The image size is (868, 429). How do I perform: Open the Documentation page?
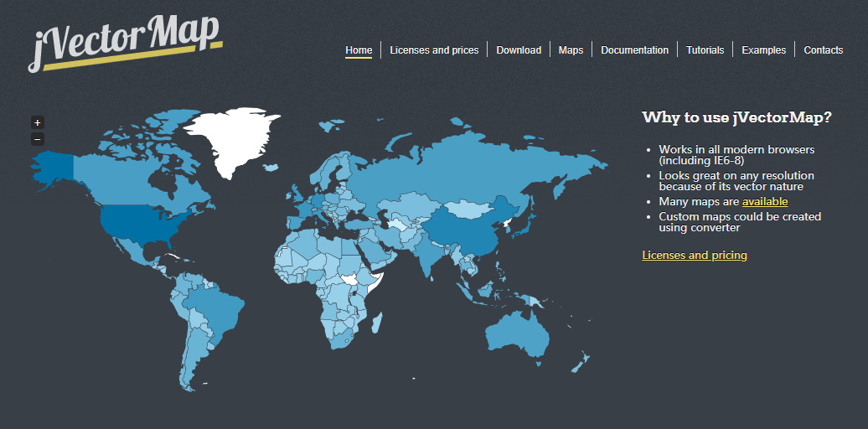coord(635,49)
